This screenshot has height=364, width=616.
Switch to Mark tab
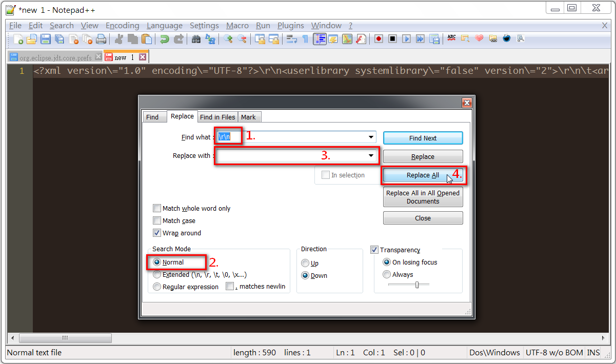(x=248, y=117)
